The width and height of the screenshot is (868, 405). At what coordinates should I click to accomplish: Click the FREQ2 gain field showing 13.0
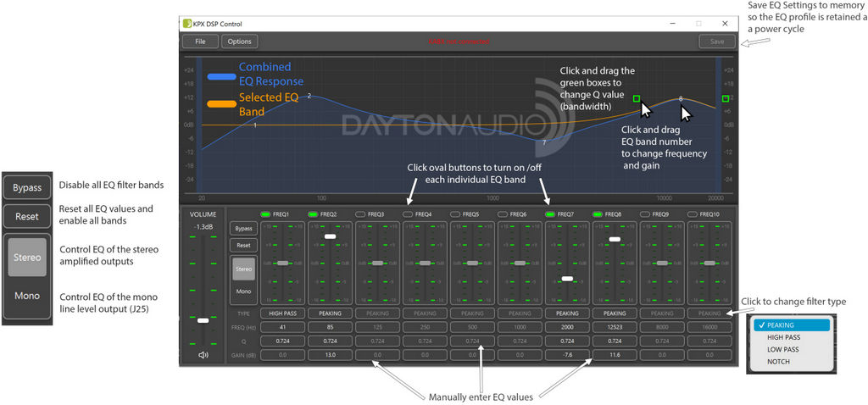tap(331, 355)
